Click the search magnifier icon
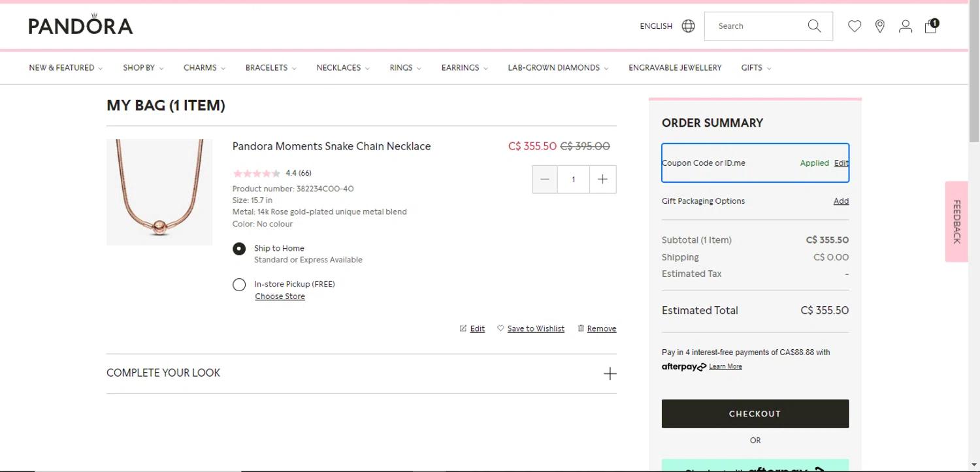Image resolution: width=980 pixels, height=472 pixels. coord(814,26)
